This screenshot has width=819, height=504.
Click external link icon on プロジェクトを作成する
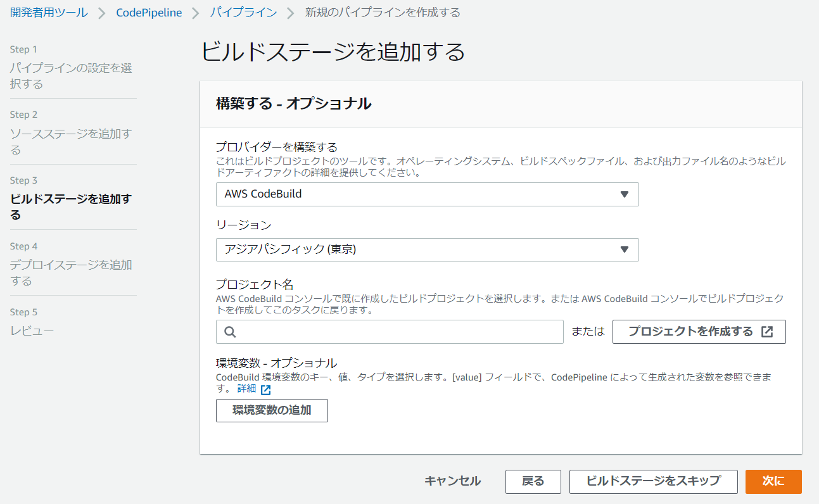click(766, 332)
